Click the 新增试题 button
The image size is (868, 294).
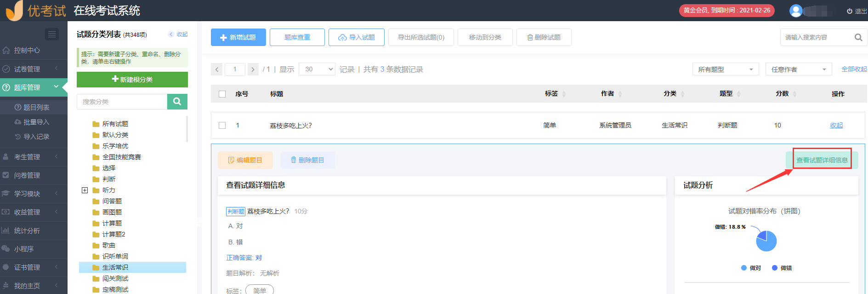[x=238, y=37]
